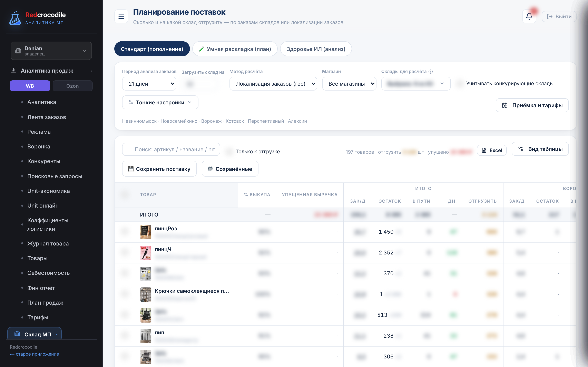The width and height of the screenshot is (588, 367).
Task: Click the Сохранённые folder button
Action: pos(230,169)
